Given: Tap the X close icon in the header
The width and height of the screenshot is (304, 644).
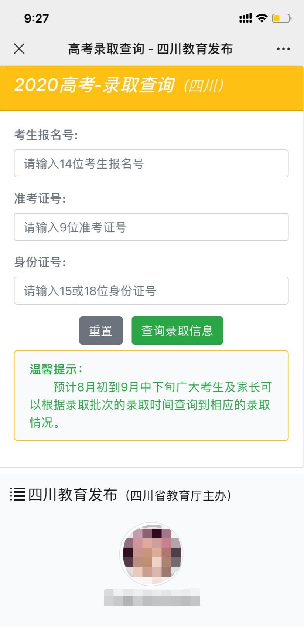Looking at the screenshot, I should point(19,48).
